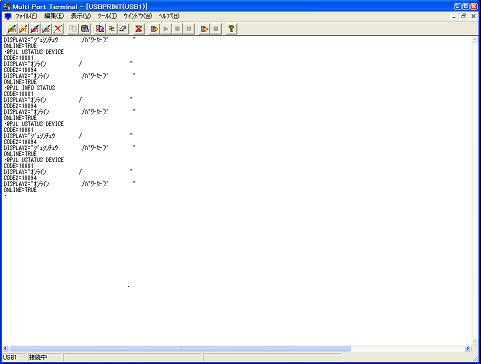Click the horizontal scrollbar thumb

click(180, 349)
